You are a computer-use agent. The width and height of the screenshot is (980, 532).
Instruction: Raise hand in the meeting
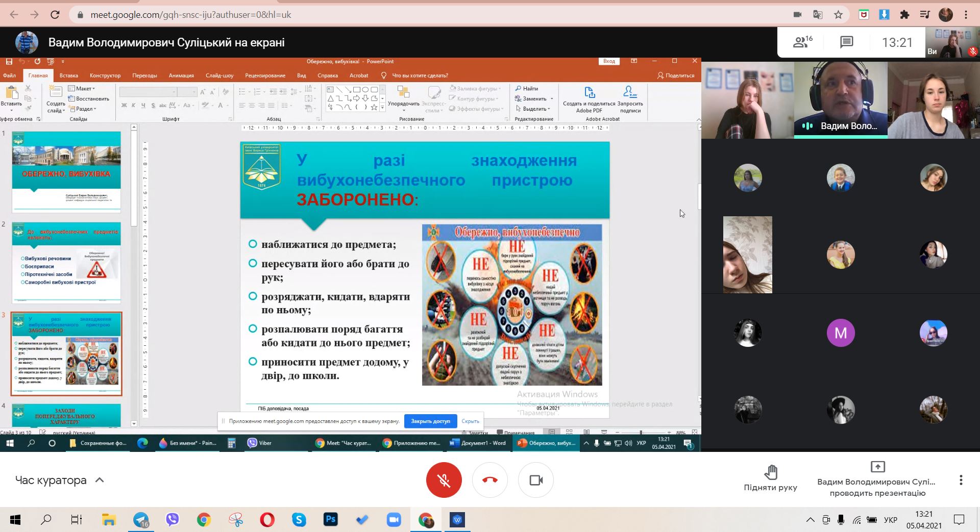pyautogui.click(x=770, y=478)
